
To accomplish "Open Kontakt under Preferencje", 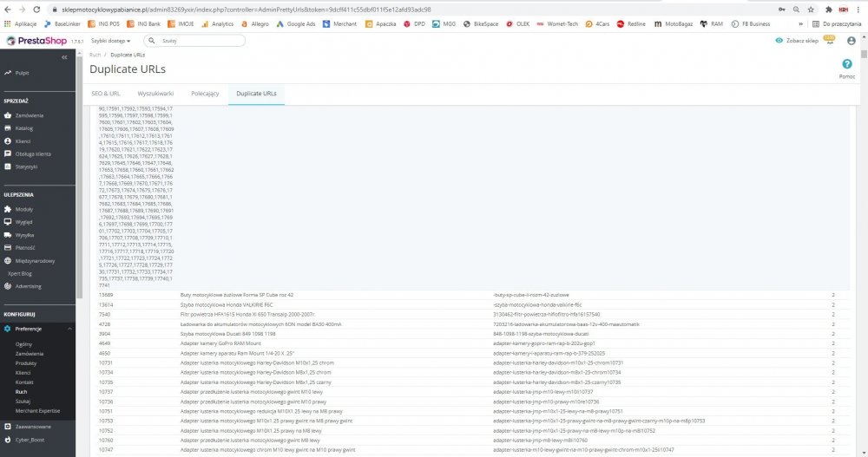I will click(24, 382).
